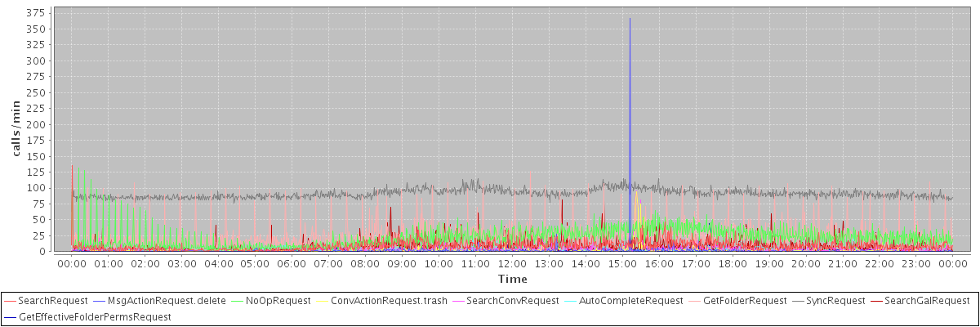Click the SearchRequest legend entry

(52, 301)
